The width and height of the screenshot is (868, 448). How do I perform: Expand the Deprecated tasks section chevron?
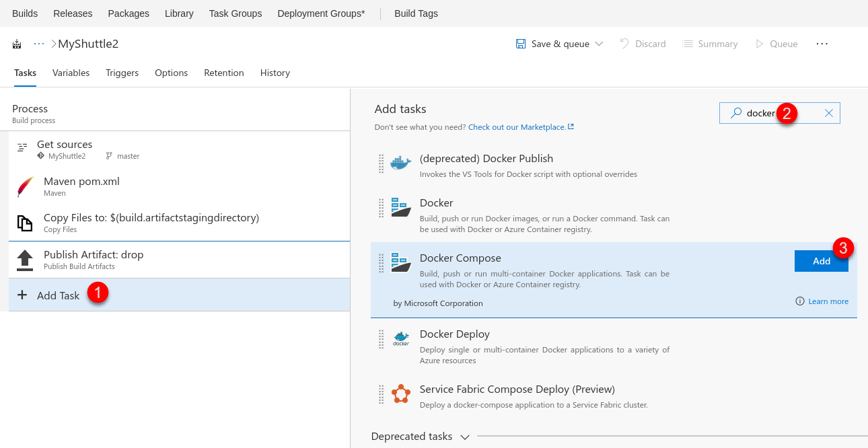pos(464,437)
